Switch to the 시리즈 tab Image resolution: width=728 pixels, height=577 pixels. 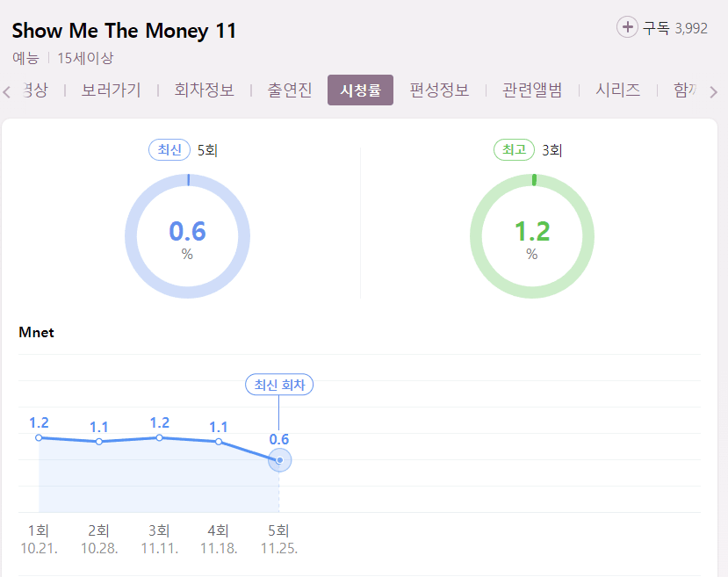(x=617, y=90)
